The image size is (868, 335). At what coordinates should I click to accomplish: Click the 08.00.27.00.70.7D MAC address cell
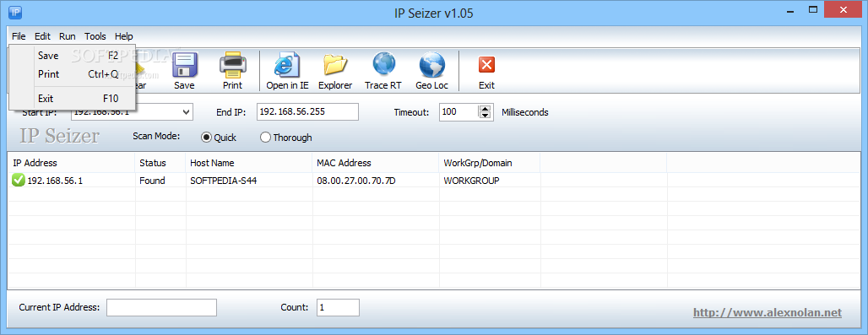pos(356,181)
